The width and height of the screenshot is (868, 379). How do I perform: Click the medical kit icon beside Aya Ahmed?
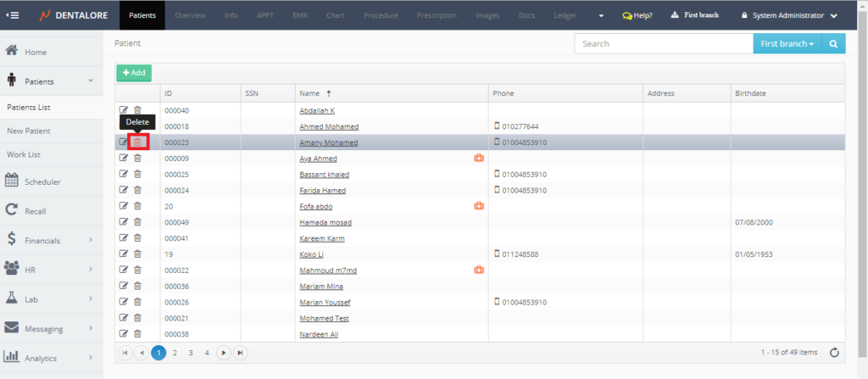pyautogui.click(x=478, y=159)
